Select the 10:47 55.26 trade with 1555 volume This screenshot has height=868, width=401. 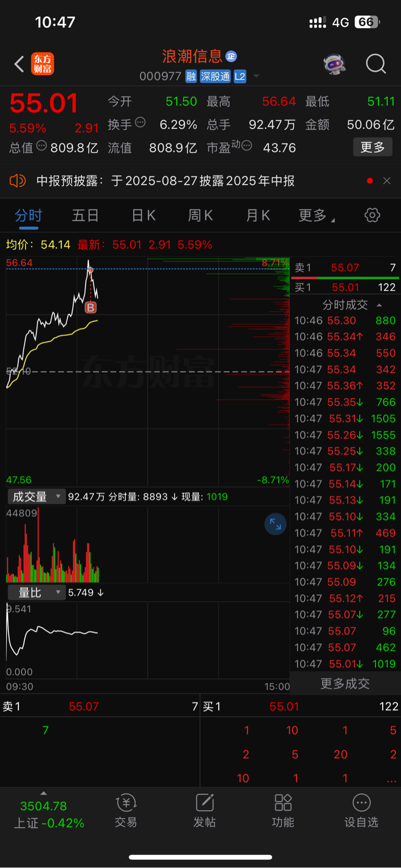[x=345, y=435]
